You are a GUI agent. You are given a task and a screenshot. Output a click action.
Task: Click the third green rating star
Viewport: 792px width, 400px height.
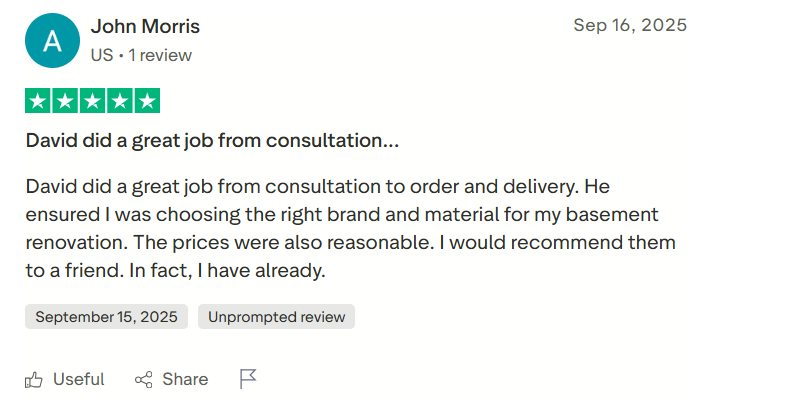pyautogui.click(x=92, y=101)
